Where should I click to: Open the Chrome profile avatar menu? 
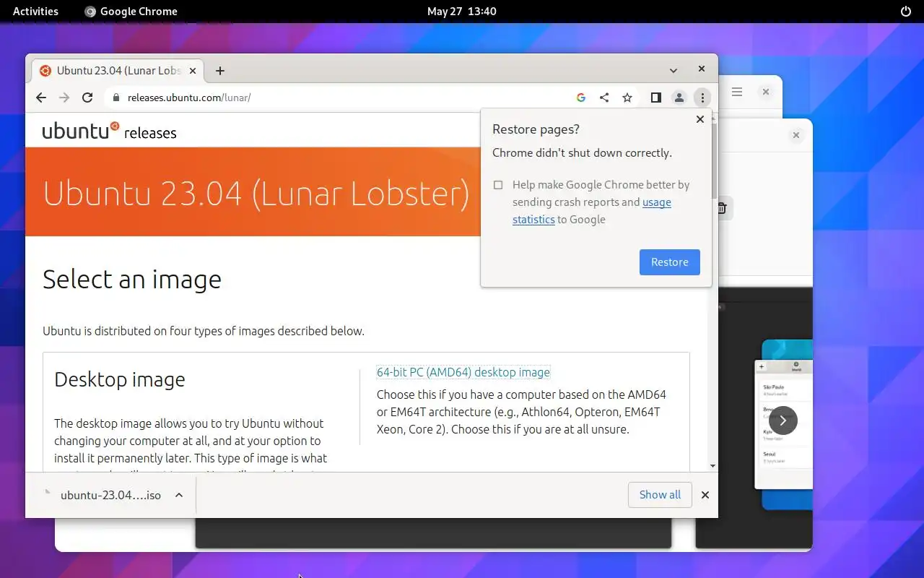(679, 98)
